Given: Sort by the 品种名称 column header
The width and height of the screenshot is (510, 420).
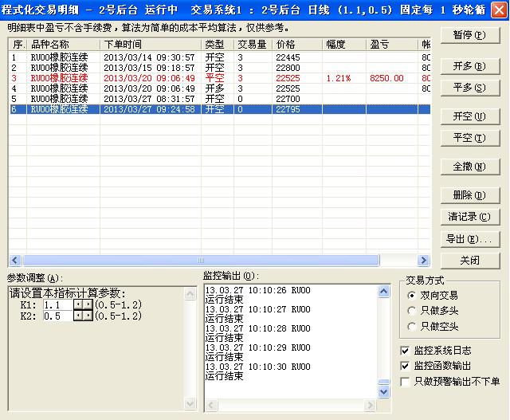Looking at the screenshot, I should click(64, 45).
